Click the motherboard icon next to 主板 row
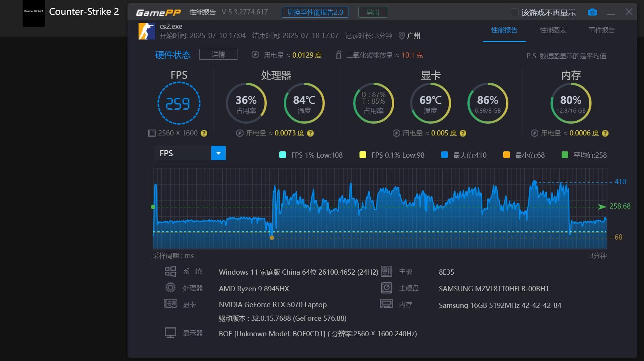The height and width of the screenshot is (361, 644). click(386, 271)
